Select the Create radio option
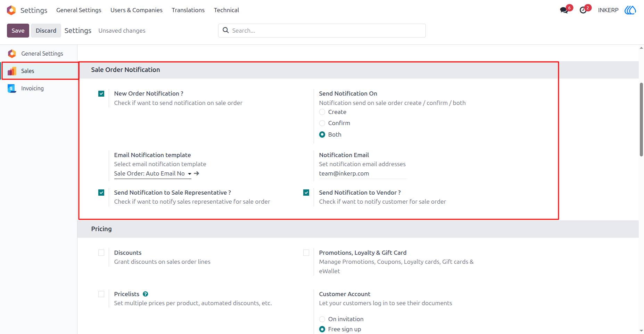Image resolution: width=644 pixels, height=334 pixels. pos(322,112)
